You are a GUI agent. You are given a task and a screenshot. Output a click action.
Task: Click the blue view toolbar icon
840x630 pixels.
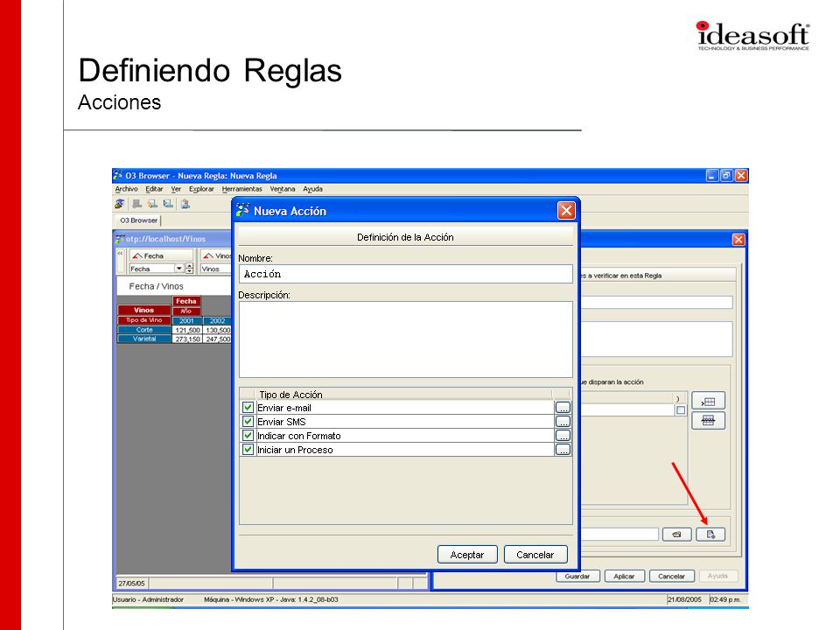point(168,204)
